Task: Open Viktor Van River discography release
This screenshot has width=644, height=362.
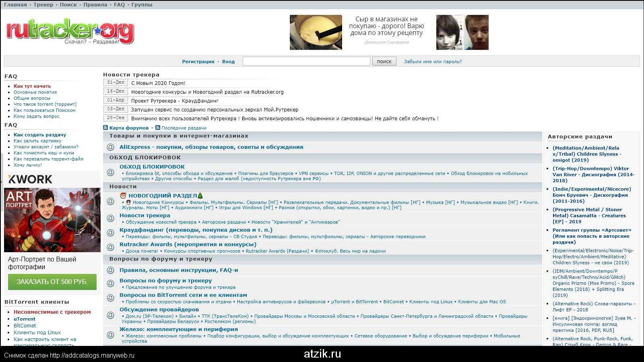Action: (x=593, y=175)
